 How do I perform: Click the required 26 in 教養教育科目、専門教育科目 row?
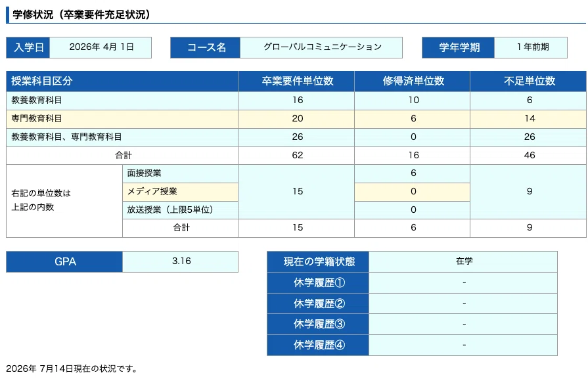click(x=296, y=137)
